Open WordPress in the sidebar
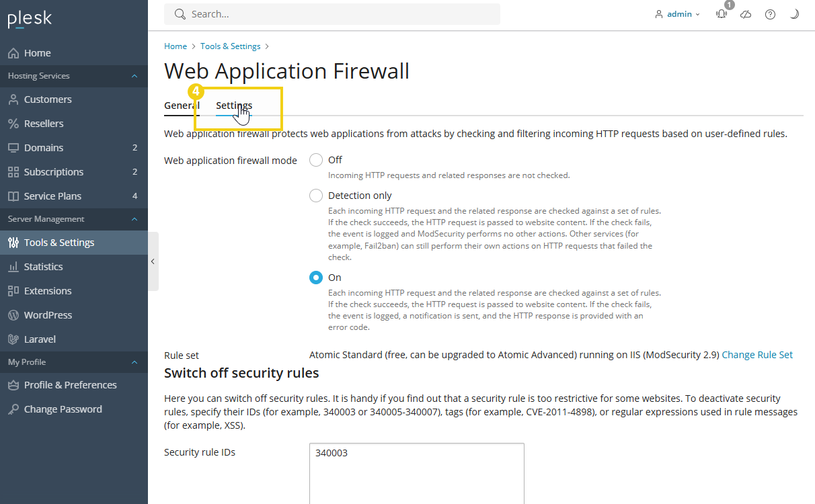Viewport: 815px width, 504px height. tap(74, 315)
